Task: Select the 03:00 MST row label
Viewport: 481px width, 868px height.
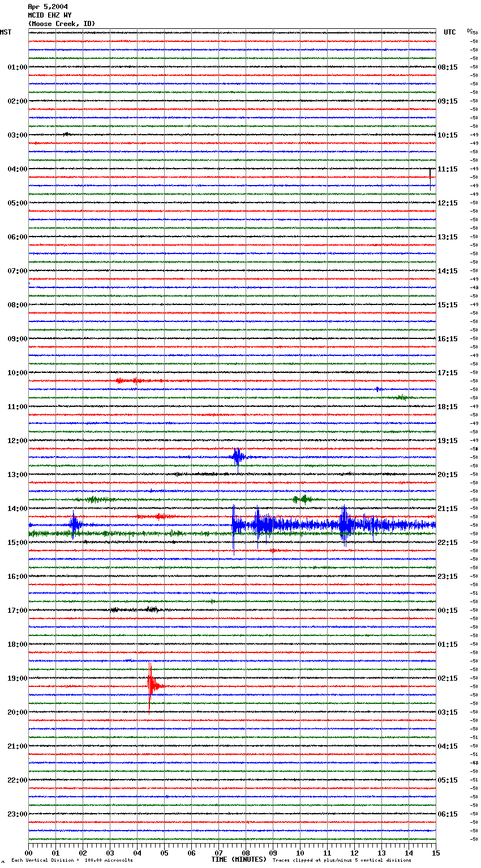Action: pos(17,135)
